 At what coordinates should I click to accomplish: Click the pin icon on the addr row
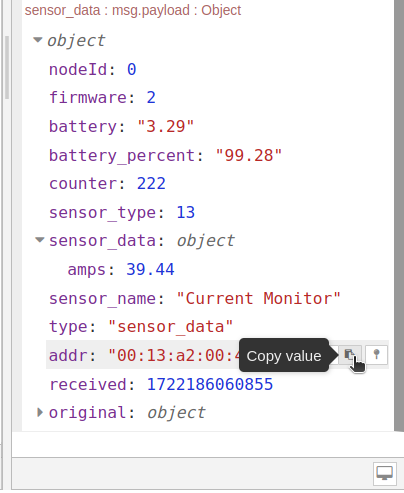pyautogui.click(x=377, y=355)
